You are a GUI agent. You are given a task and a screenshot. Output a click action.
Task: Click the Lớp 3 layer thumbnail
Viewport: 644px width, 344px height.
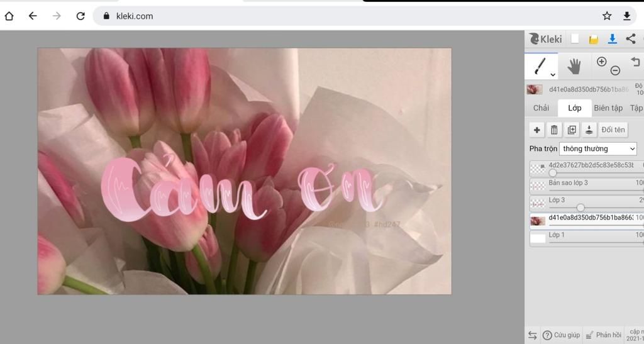point(538,204)
